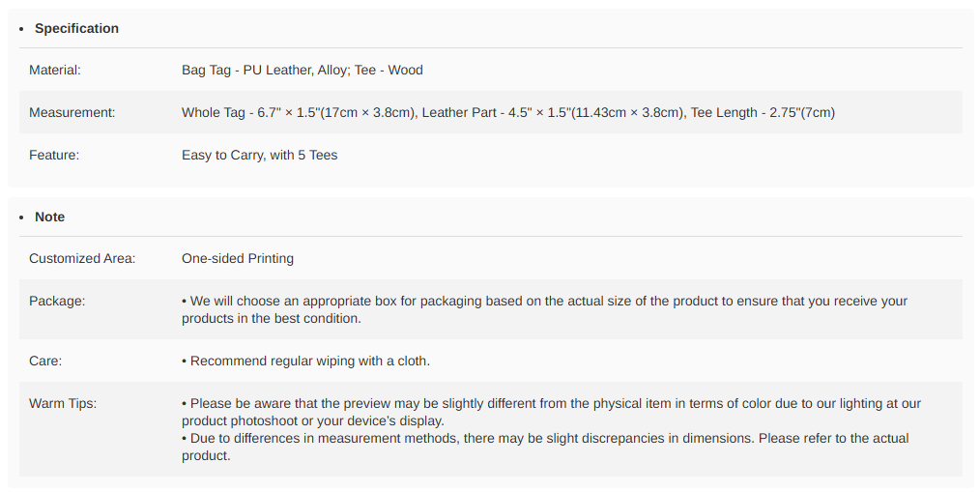Click the regular wiping with a cloth text
The height and width of the screenshot is (492, 980).
coord(309,361)
